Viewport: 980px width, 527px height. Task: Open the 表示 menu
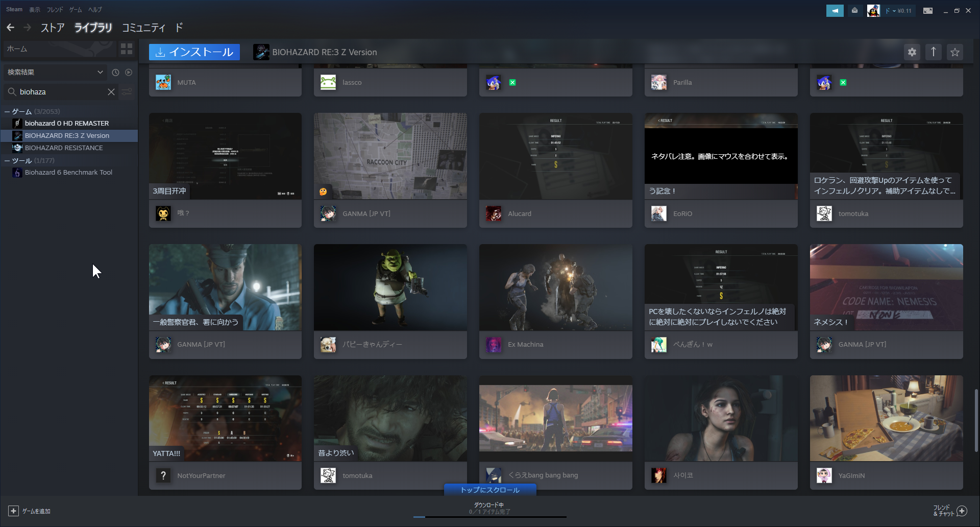35,10
